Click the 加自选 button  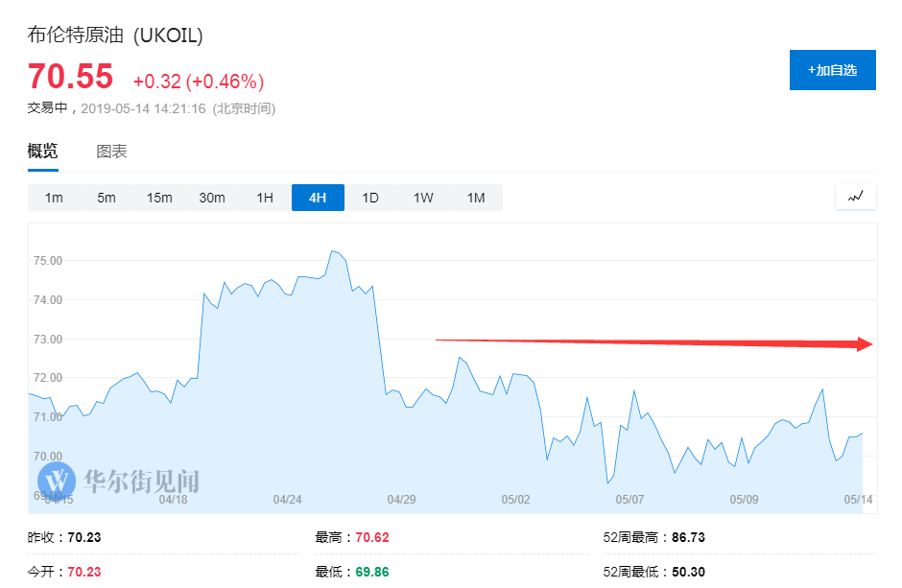coord(832,70)
